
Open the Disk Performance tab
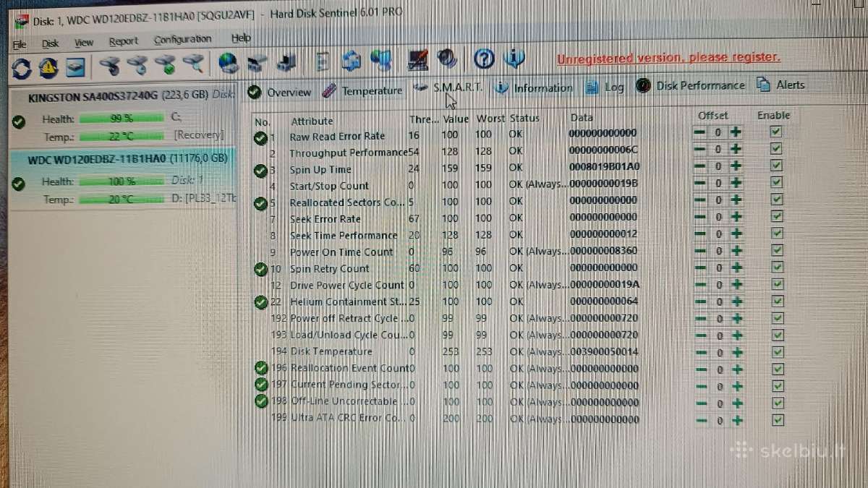[x=690, y=85]
